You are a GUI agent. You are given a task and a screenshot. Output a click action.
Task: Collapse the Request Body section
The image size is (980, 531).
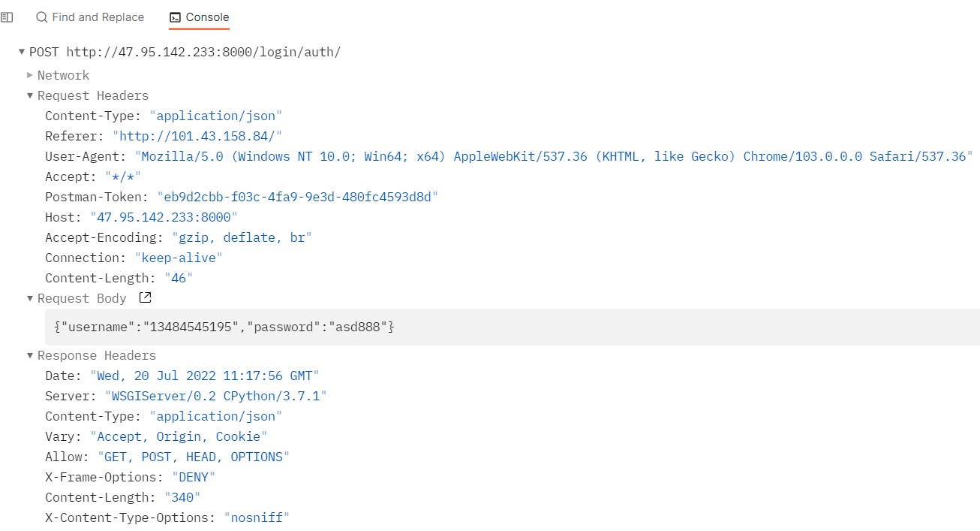tap(30, 298)
